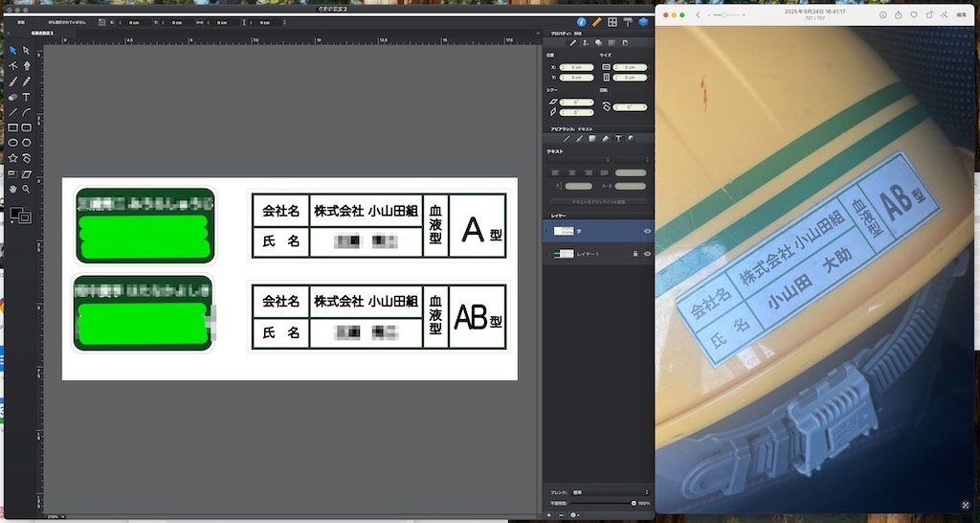Open the rotation angle dropdown field

630,107
